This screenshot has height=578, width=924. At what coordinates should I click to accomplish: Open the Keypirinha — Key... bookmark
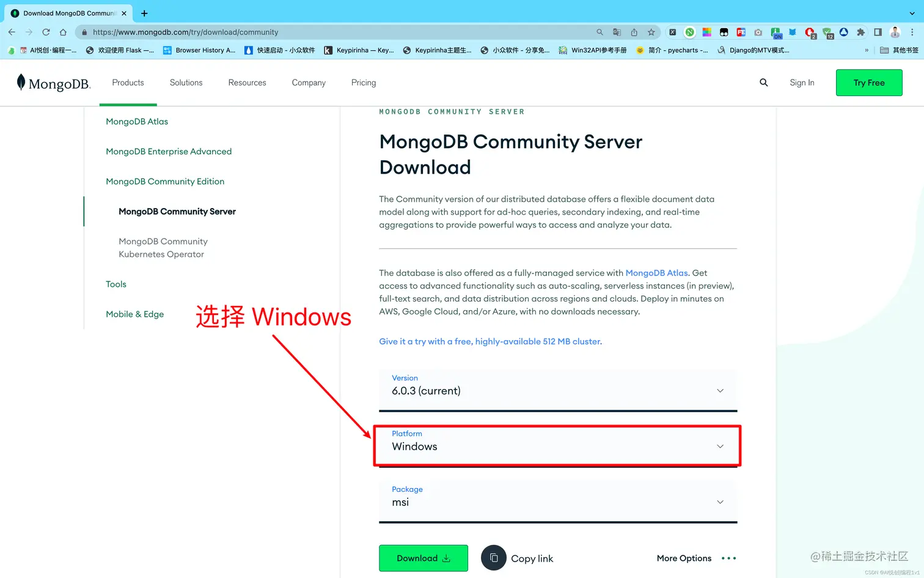coord(359,50)
